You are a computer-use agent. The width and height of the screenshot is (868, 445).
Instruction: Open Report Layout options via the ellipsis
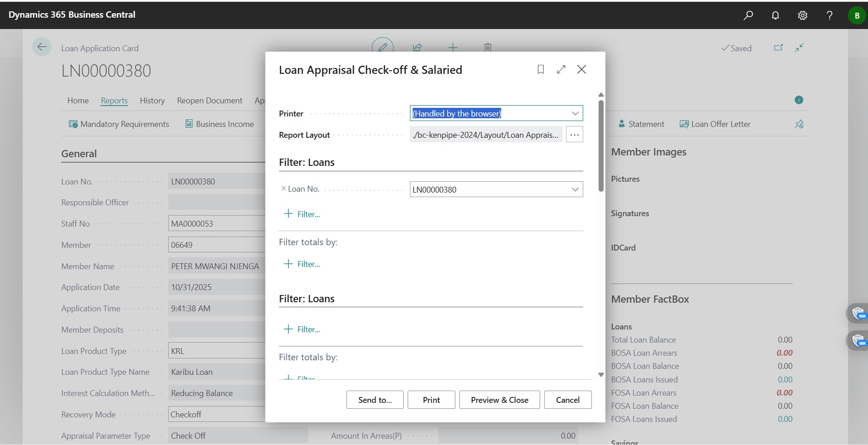tap(574, 134)
